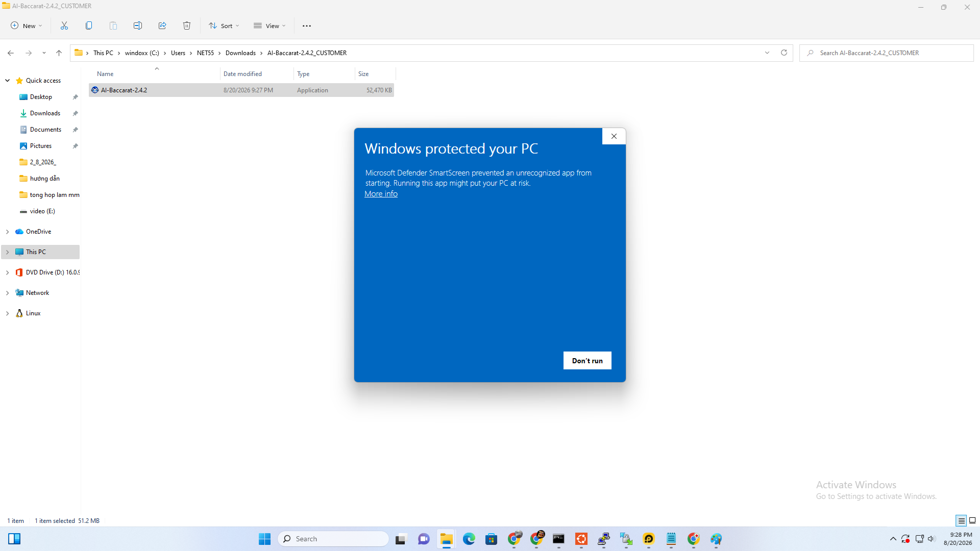This screenshot has height=551, width=980.
Task: Click the Search AI-Baccarat folder search box
Action: click(x=887, y=53)
